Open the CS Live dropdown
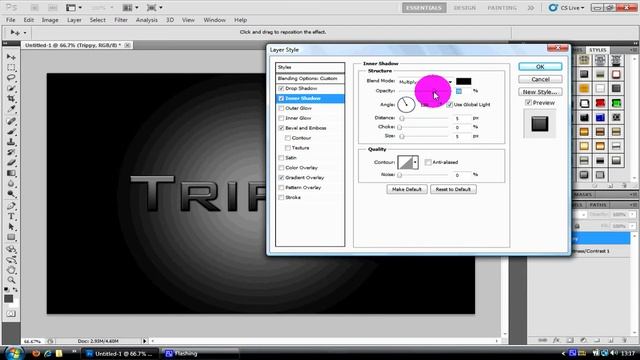Screen dimensions: 640x360 (x=567, y=8)
